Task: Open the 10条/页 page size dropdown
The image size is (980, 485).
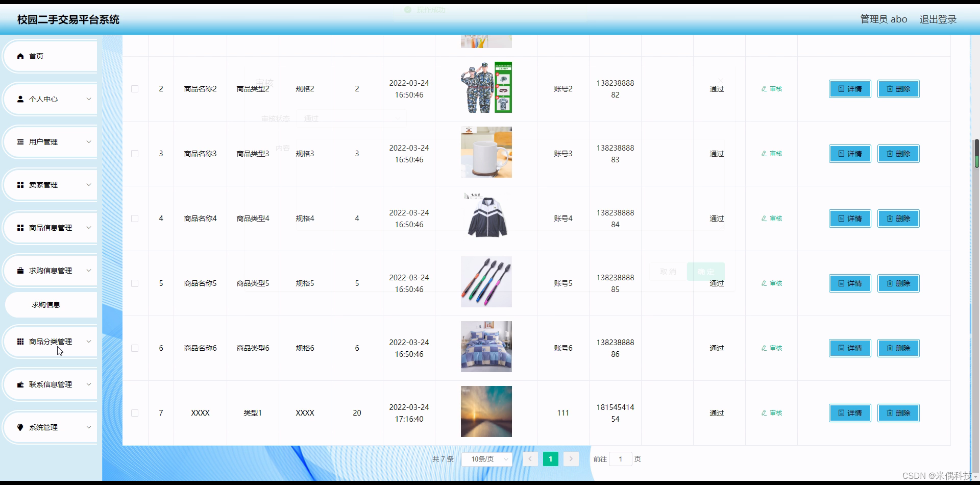Action: click(x=486, y=459)
